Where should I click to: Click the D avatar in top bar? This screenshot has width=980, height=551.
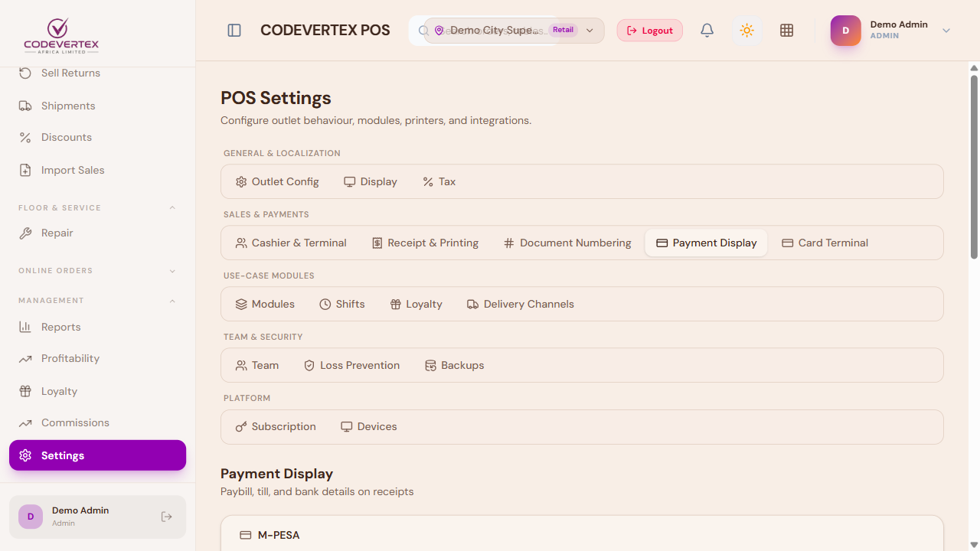[846, 31]
